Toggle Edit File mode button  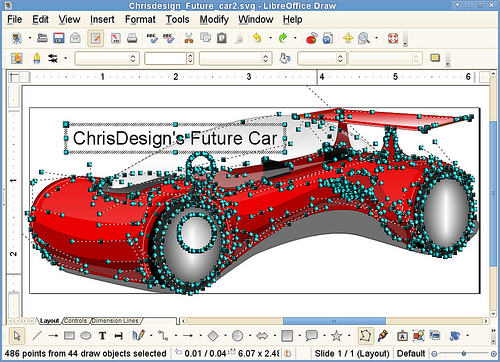click(96, 38)
